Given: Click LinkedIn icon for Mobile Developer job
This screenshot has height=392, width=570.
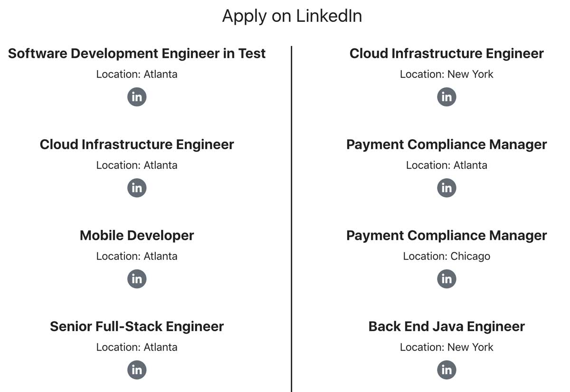Looking at the screenshot, I should click(x=137, y=279).
